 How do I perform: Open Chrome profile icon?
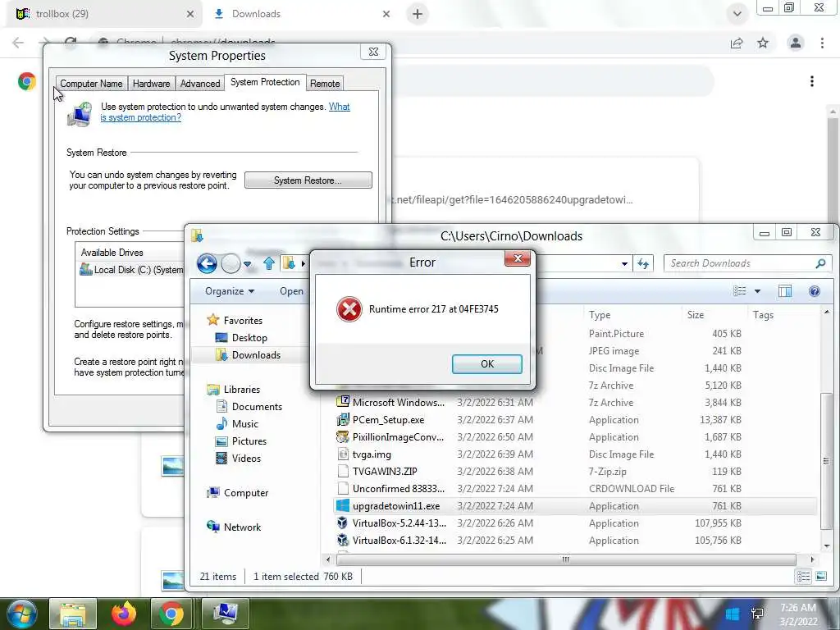796,43
